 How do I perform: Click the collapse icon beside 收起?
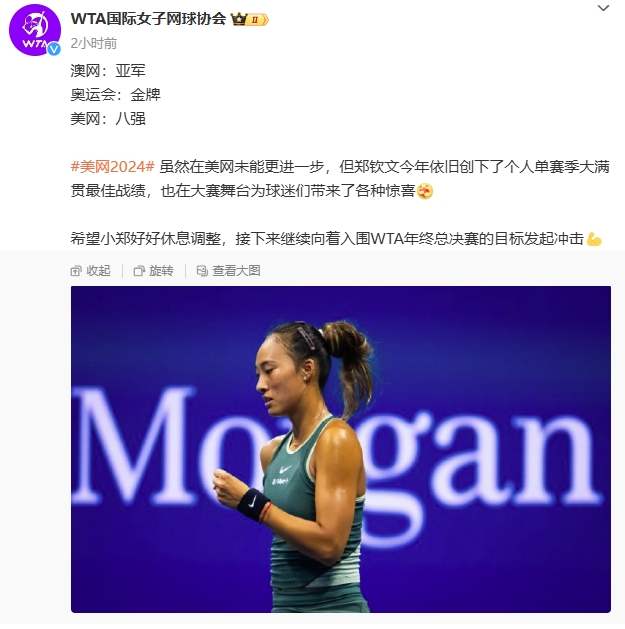[x=76, y=271]
